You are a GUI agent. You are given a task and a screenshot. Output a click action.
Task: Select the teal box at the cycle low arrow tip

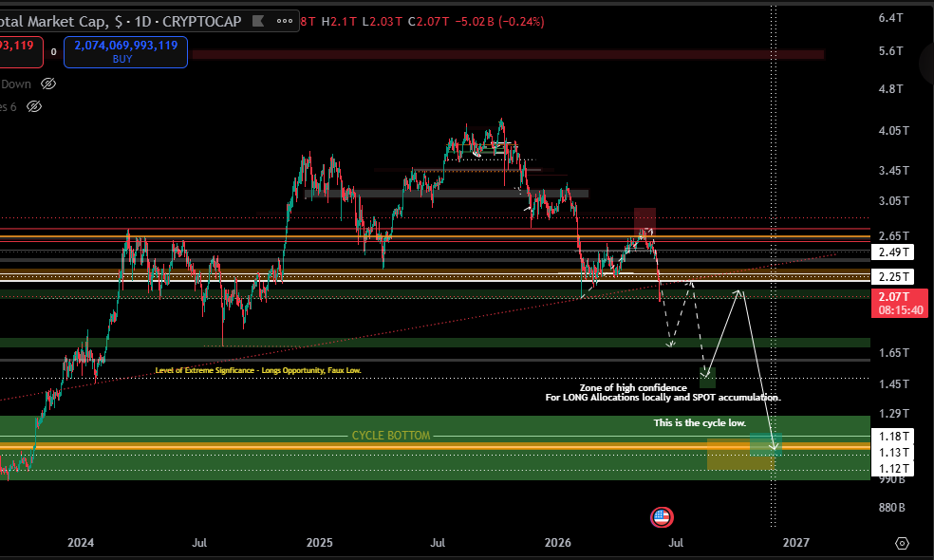tap(765, 445)
